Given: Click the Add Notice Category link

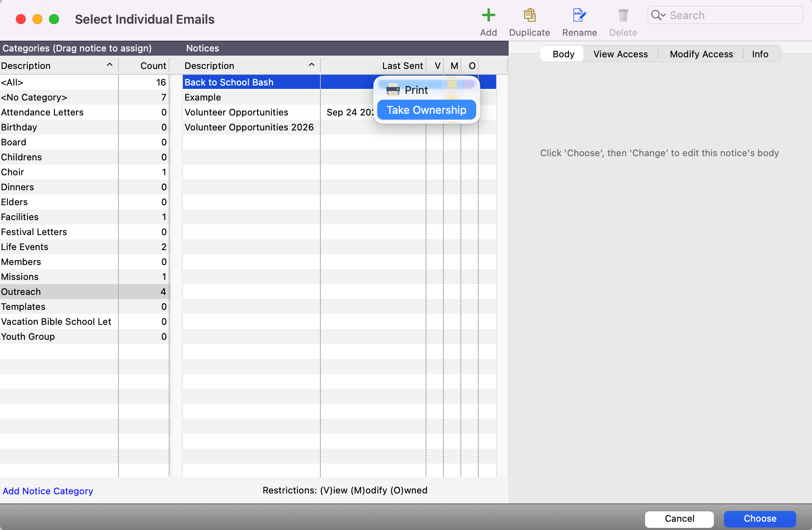Looking at the screenshot, I should pos(48,491).
